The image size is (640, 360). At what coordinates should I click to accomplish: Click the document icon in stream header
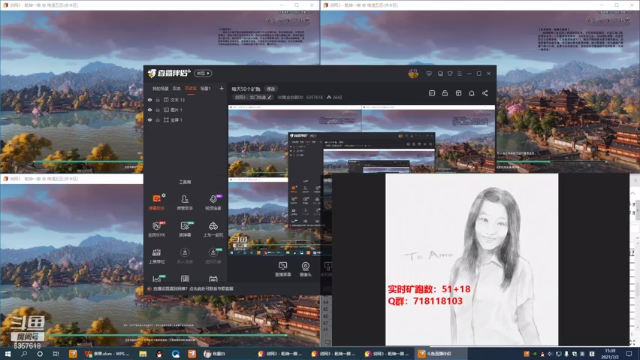[x=432, y=93]
